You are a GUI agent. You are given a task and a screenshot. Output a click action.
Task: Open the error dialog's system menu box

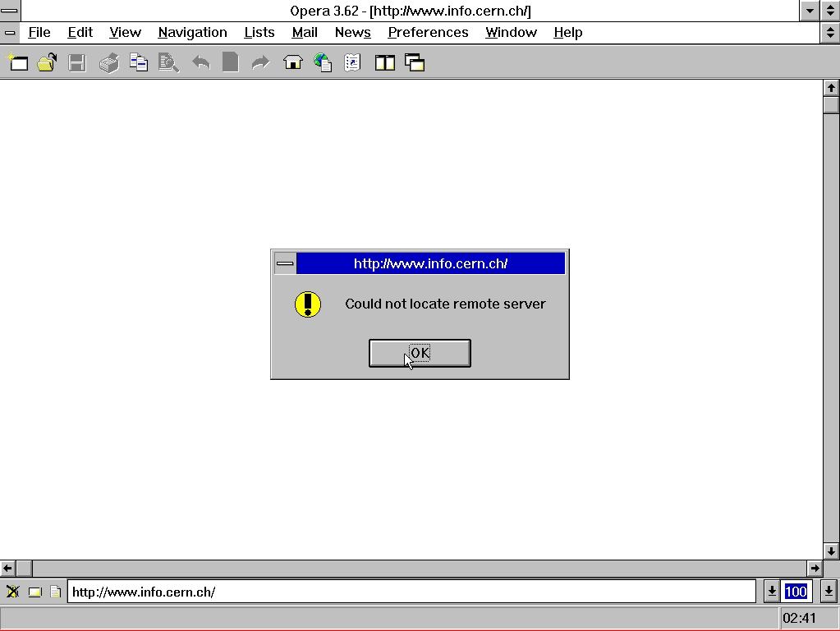[285, 263]
